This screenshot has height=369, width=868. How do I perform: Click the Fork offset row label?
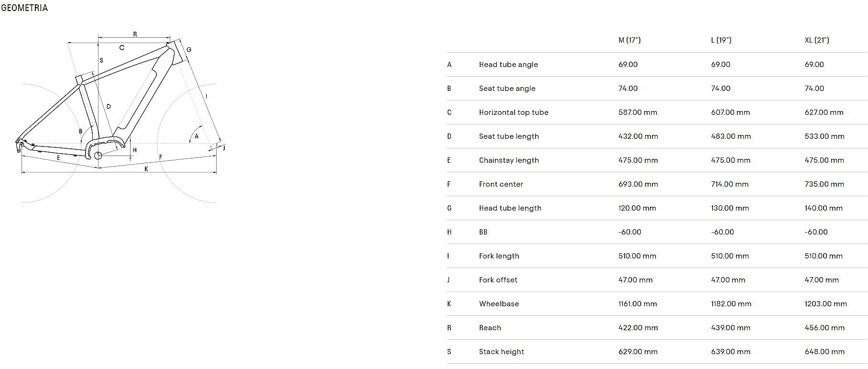click(498, 280)
